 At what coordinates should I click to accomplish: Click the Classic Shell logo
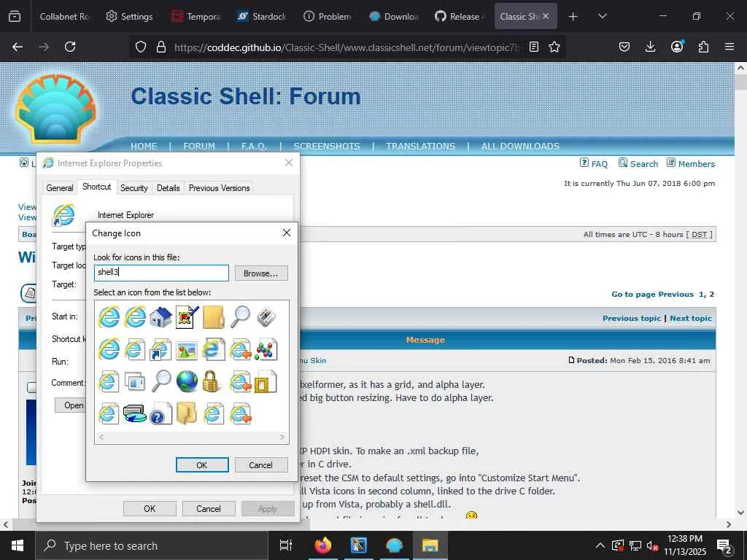(x=56, y=109)
